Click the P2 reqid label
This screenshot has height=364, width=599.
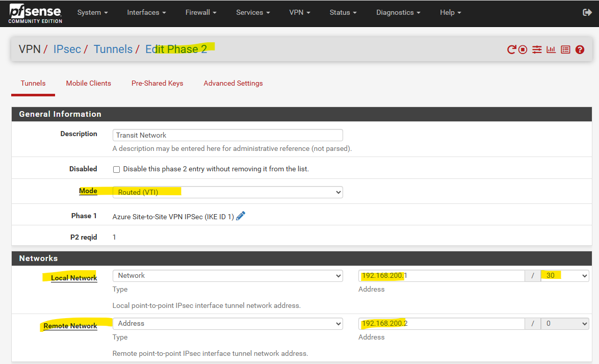coord(84,237)
